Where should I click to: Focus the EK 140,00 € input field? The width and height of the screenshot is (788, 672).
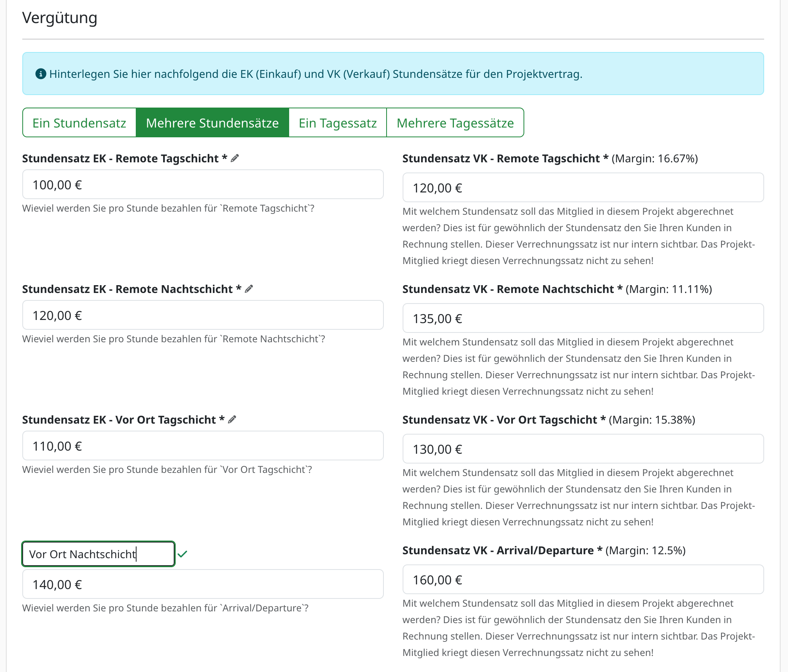[203, 584]
